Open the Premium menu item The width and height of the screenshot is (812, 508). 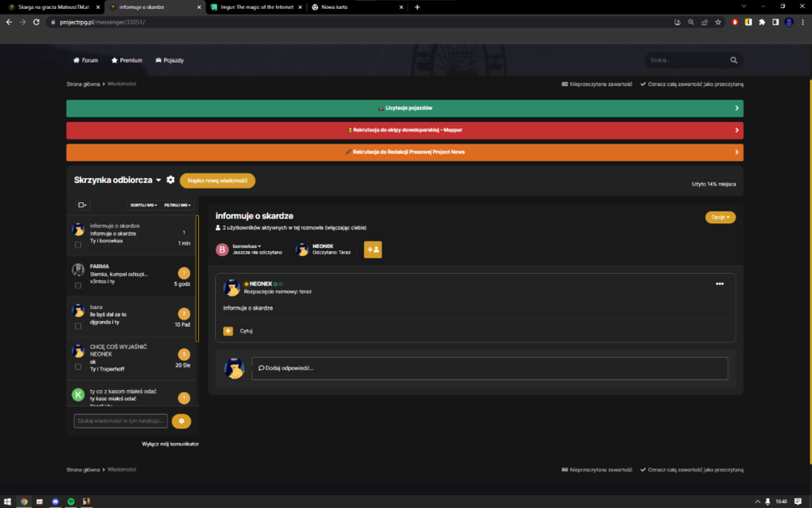127,60
